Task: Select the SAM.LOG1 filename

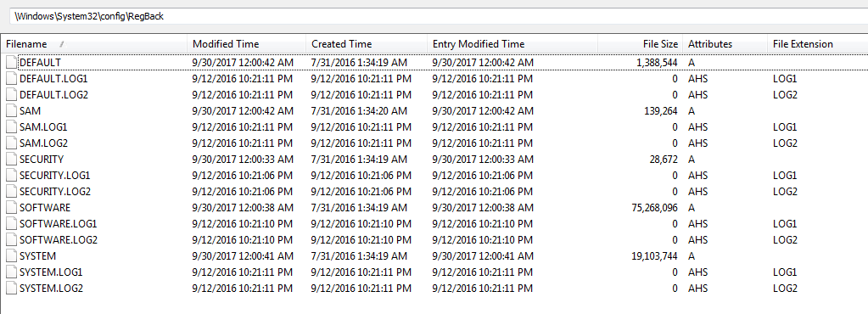Action: tap(43, 126)
